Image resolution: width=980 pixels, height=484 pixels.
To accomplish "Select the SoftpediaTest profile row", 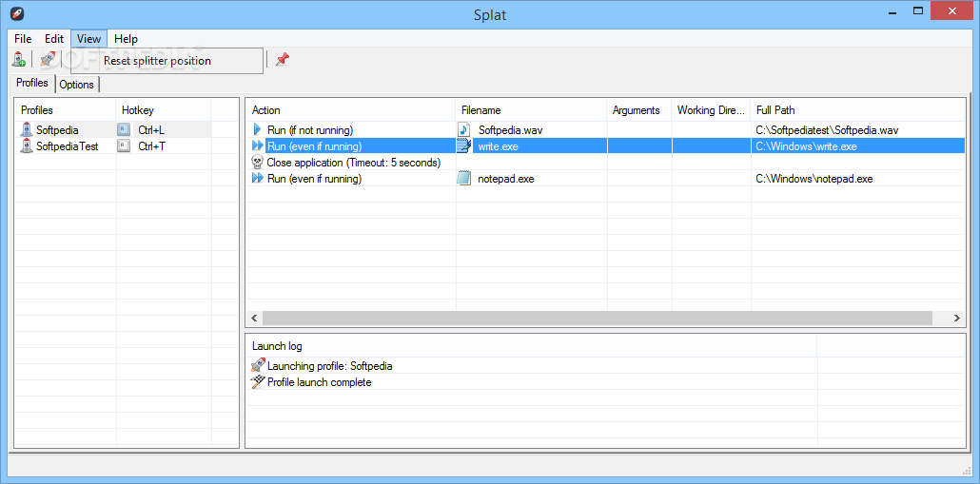I will pyautogui.click(x=112, y=146).
